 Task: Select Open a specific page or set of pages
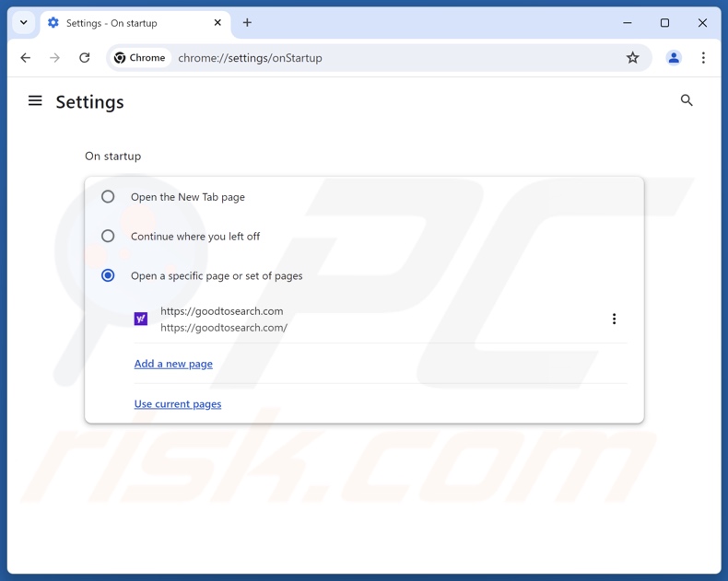point(108,276)
